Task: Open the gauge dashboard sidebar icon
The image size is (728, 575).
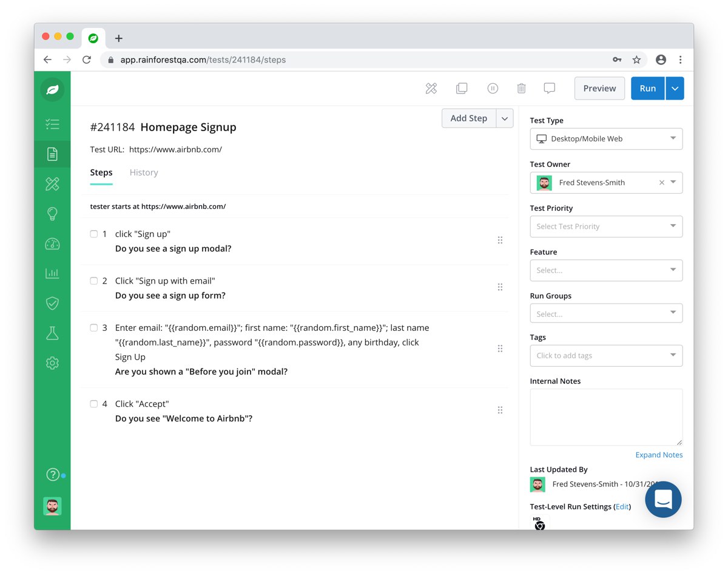Action: click(52, 244)
